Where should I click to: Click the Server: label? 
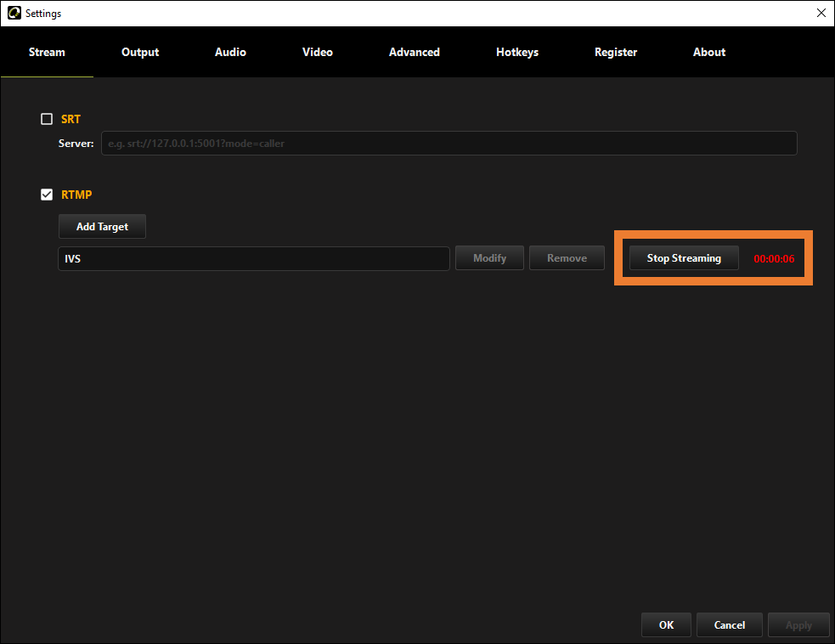76,144
